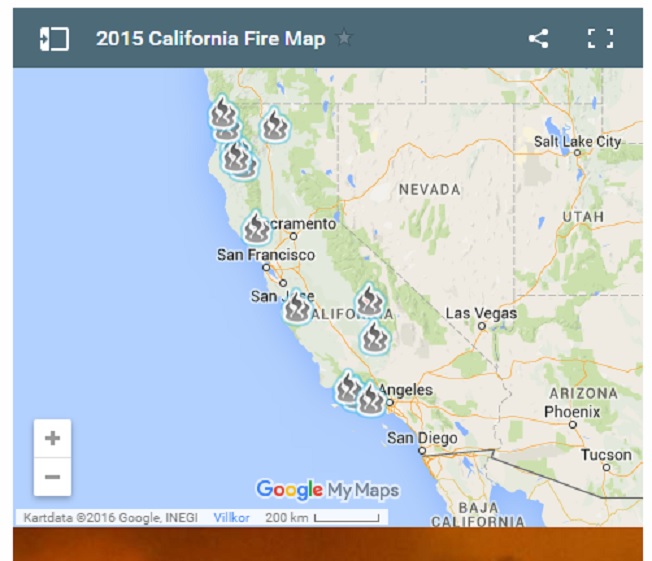
Task: Click San Diego on the map
Action: pyautogui.click(x=422, y=438)
